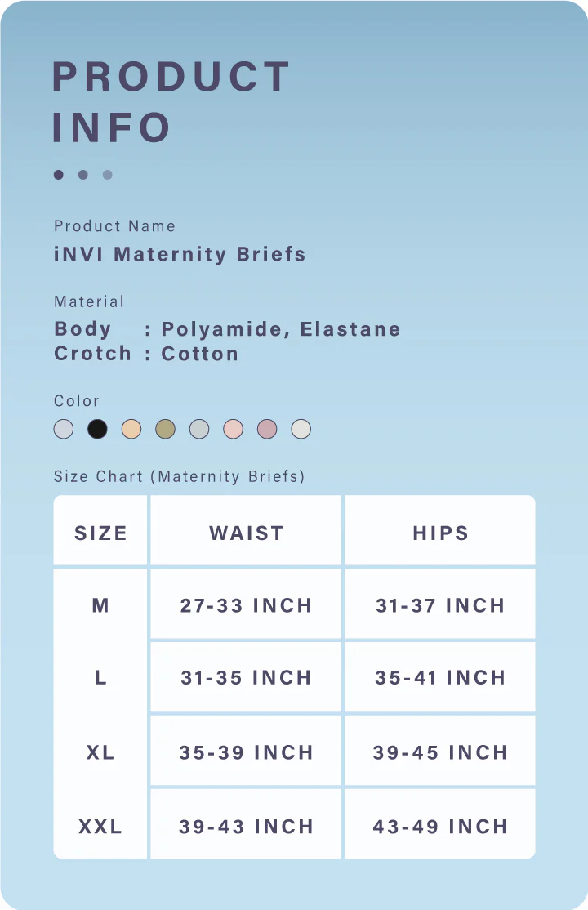Choose size XXL in the size chart

(x=100, y=827)
